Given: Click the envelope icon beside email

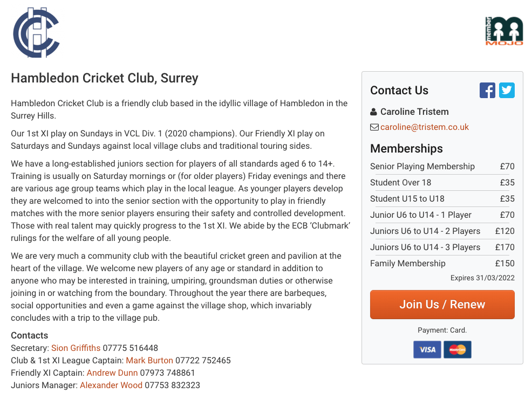Looking at the screenshot, I should [374, 127].
